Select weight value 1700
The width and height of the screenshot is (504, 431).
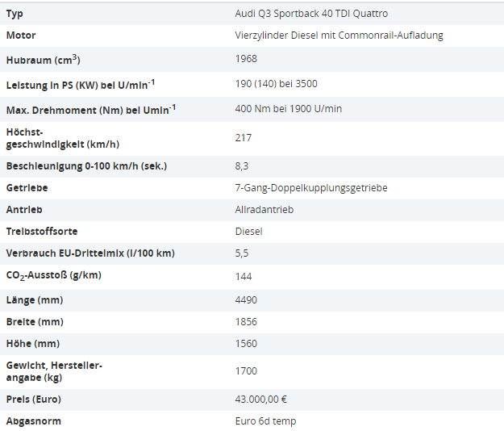click(x=246, y=371)
